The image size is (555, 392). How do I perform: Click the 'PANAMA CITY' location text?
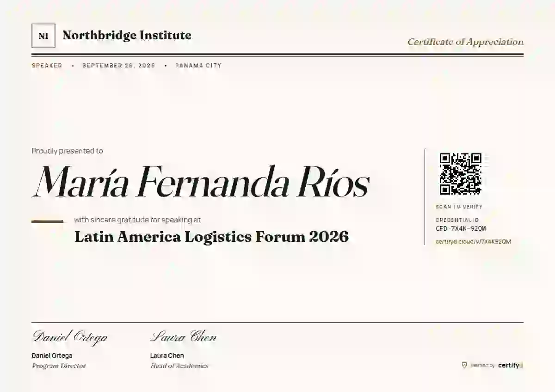(198, 66)
